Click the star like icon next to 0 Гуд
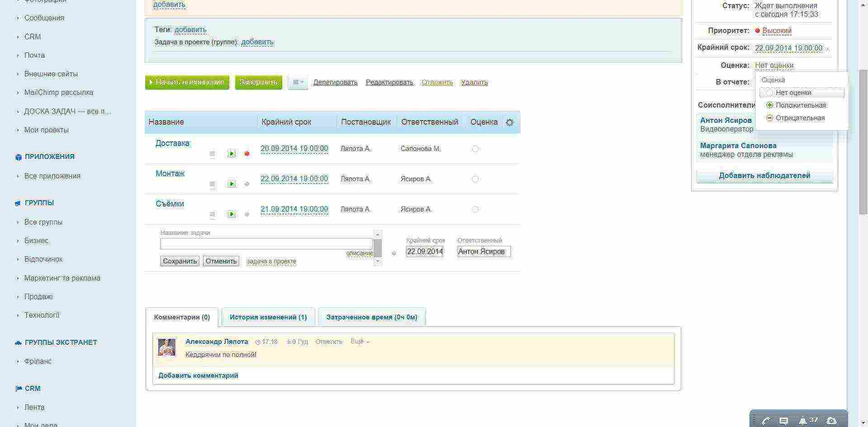Viewport: 868px width, 427px height. pos(288,342)
